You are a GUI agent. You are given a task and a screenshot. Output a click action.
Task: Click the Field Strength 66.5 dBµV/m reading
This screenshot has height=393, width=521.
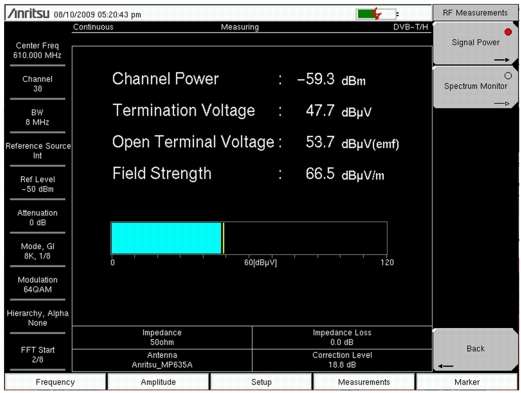point(248,174)
